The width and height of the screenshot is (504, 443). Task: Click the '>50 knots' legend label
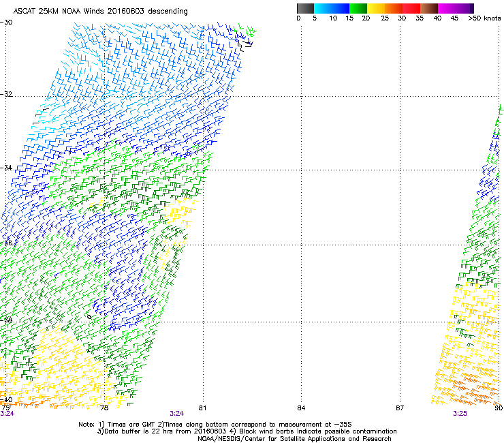point(484,18)
